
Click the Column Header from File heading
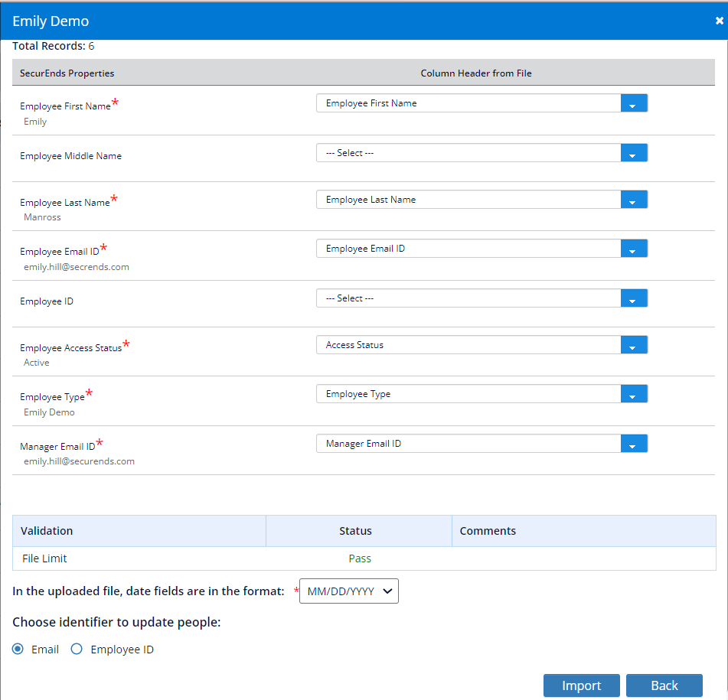coord(476,73)
